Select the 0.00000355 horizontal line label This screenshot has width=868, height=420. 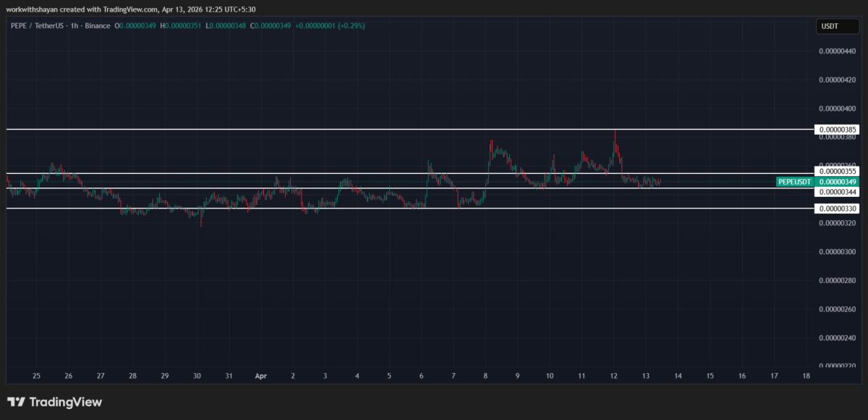pyautogui.click(x=837, y=171)
